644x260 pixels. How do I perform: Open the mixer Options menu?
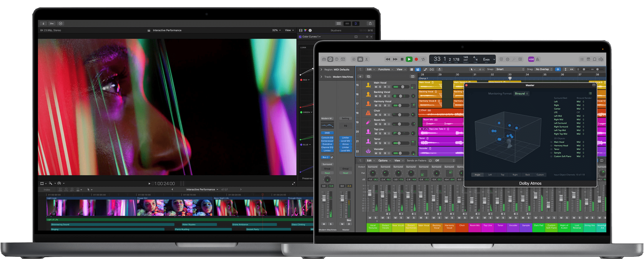tap(384, 161)
